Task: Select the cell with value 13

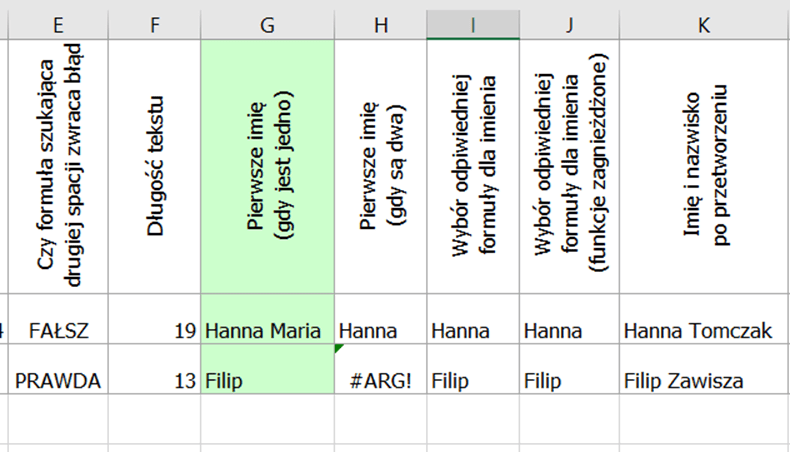Action: click(154, 381)
